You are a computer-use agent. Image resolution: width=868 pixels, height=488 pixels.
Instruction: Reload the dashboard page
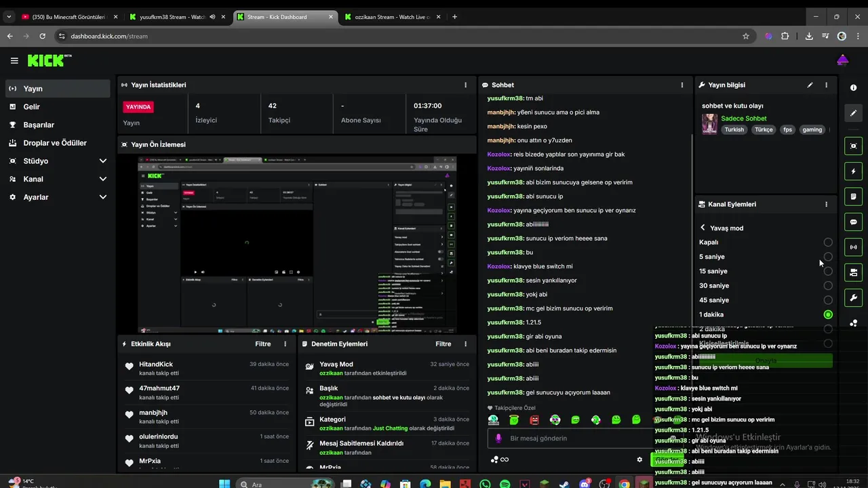43,36
